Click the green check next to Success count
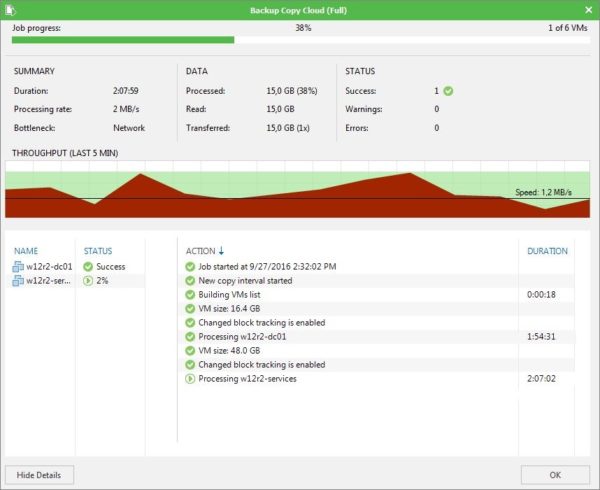600x490 pixels. [x=448, y=91]
